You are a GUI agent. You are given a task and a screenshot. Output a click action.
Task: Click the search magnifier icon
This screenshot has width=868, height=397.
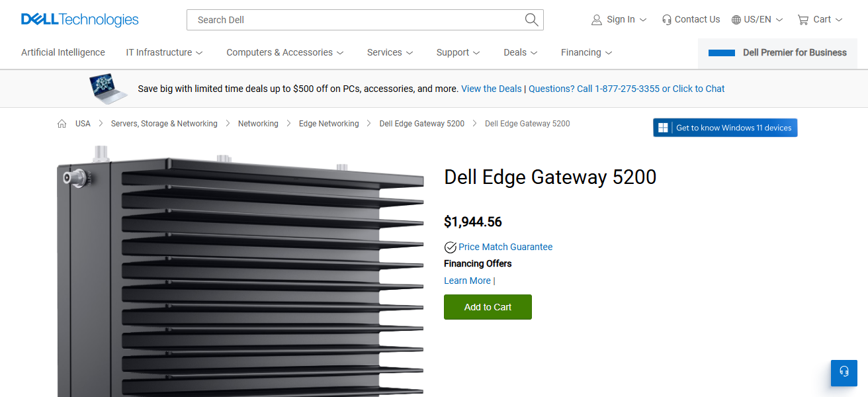click(531, 20)
